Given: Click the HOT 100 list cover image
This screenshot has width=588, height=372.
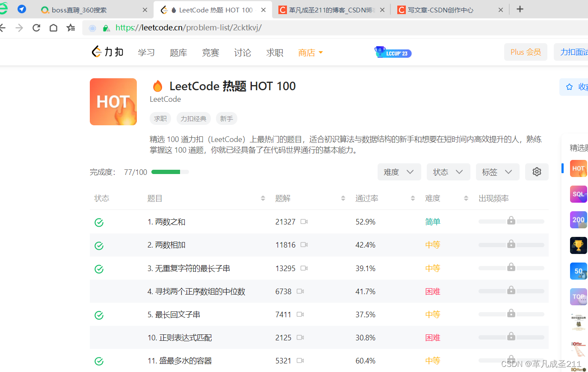Looking at the screenshot, I should coord(113,102).
